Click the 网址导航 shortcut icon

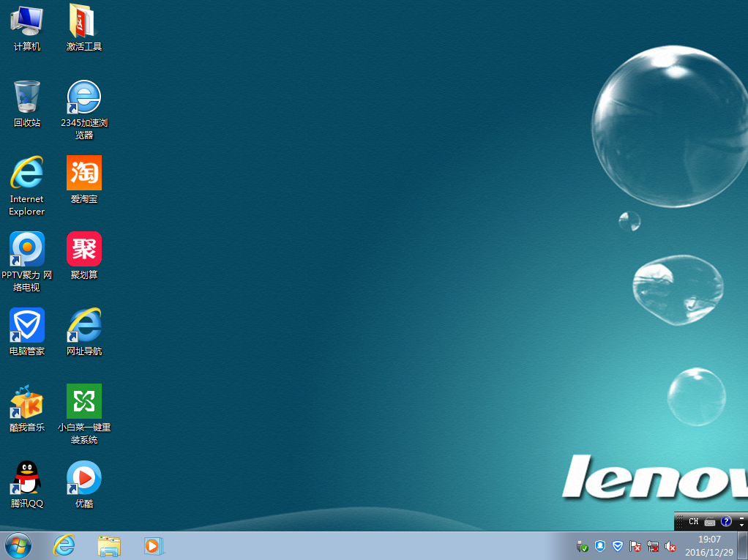point(84,332)
